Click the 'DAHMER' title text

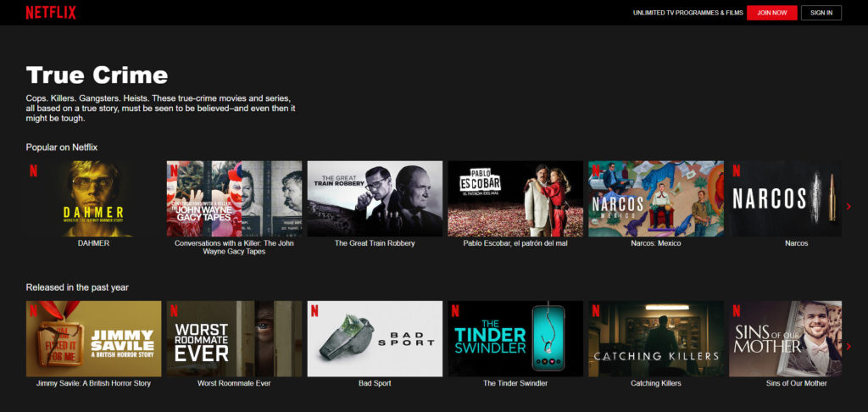(93, 243)
